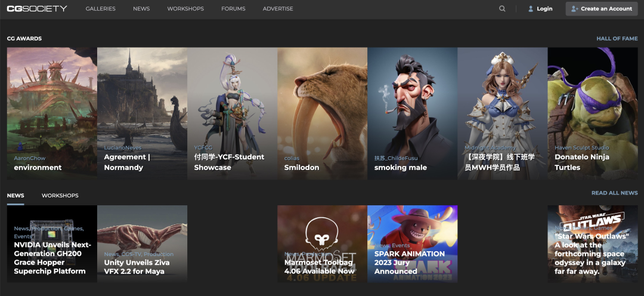Click the Create an Account button
Image resolution: width=644 pixels, height=296 pixels.
coord(602,8)
